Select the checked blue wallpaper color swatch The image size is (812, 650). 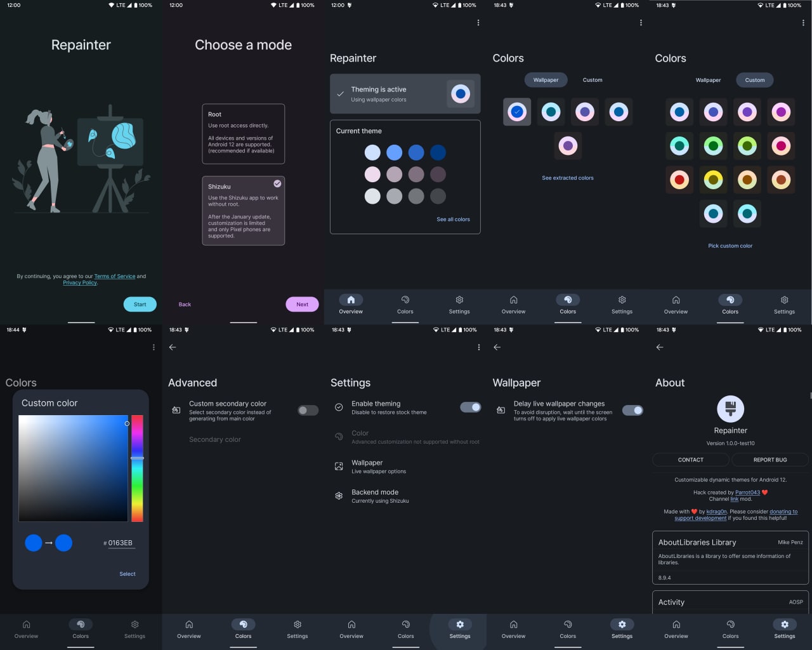(517, 112)
